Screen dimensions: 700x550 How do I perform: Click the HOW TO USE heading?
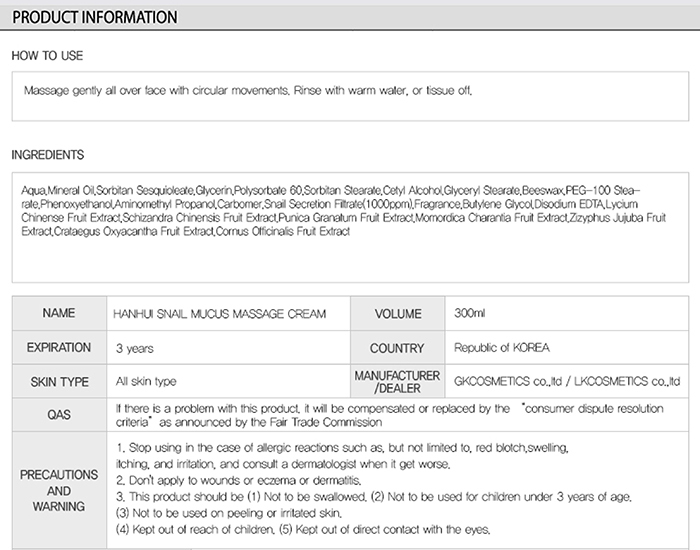point(47,56)
